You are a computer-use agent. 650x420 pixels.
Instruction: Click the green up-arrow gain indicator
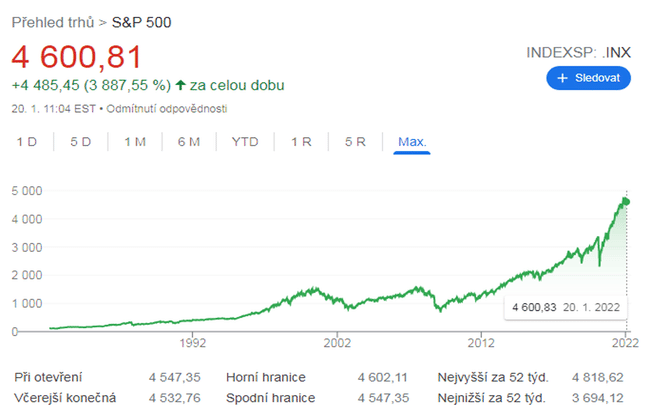point(180,88)
